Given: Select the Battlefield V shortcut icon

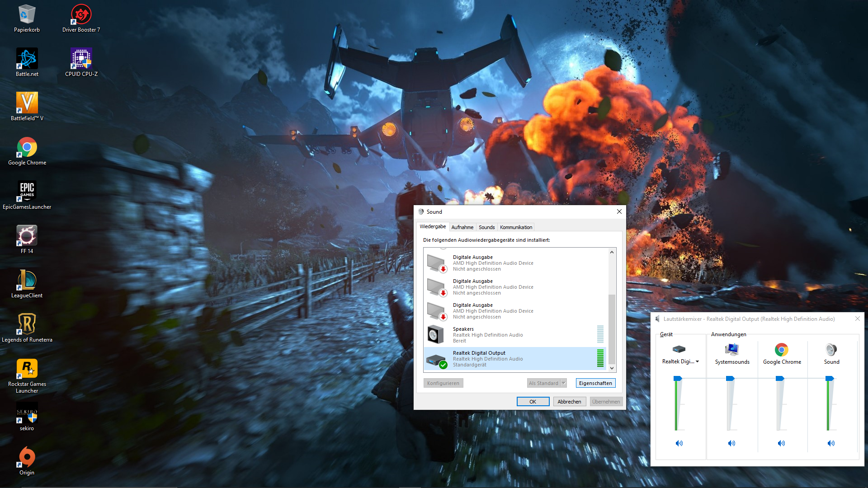Looking at the screenshot, I should pos(27,103).
